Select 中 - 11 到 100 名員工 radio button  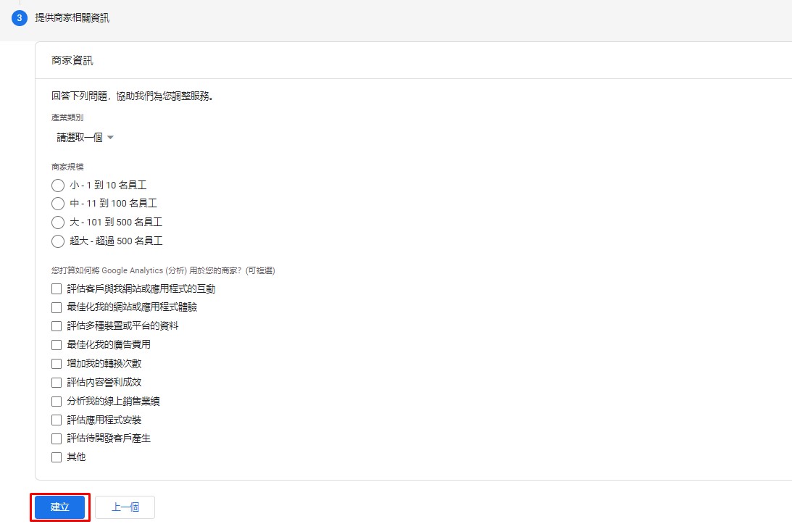(x=58, y=204)
